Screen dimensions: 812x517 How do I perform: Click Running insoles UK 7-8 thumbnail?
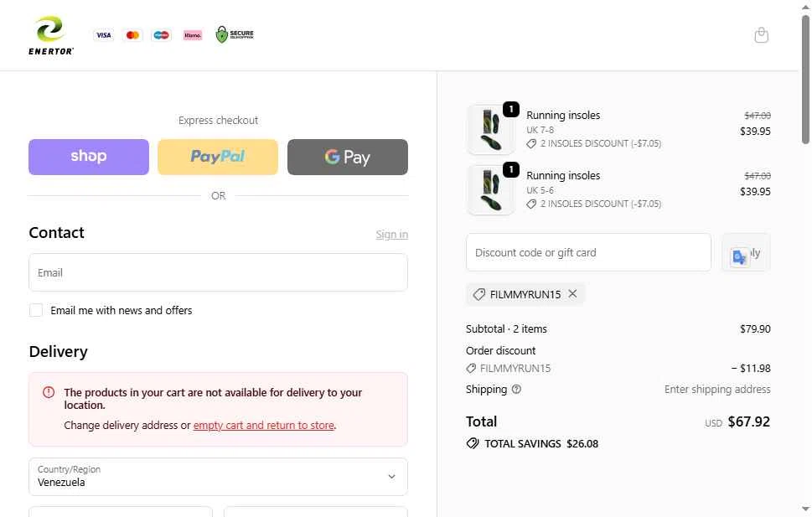coord(490,130)
